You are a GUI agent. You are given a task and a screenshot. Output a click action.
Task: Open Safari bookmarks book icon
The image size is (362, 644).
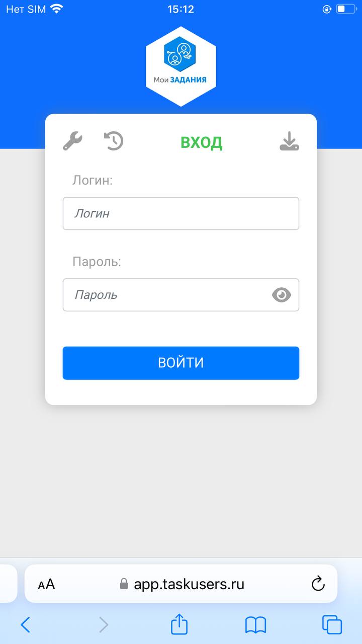coord(256,625)
